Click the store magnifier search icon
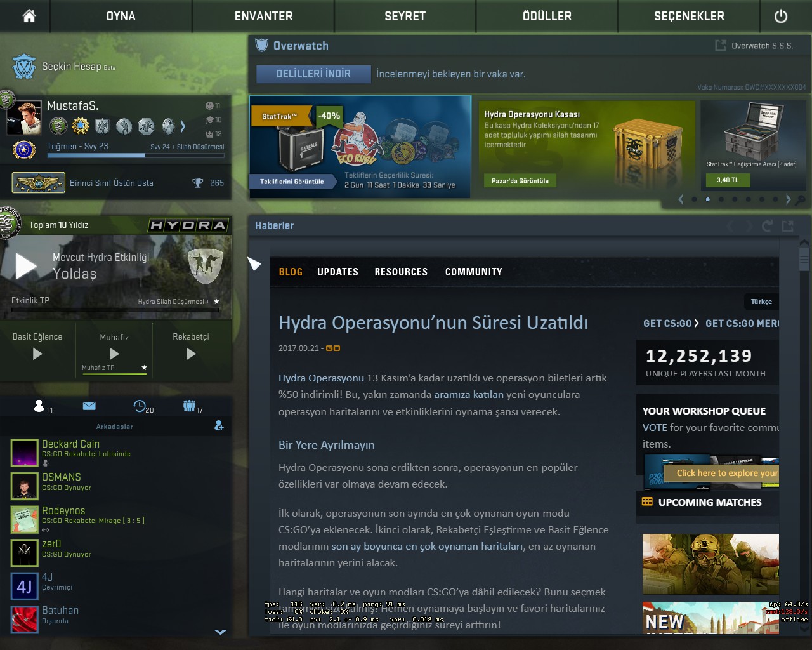 (801, 199)
